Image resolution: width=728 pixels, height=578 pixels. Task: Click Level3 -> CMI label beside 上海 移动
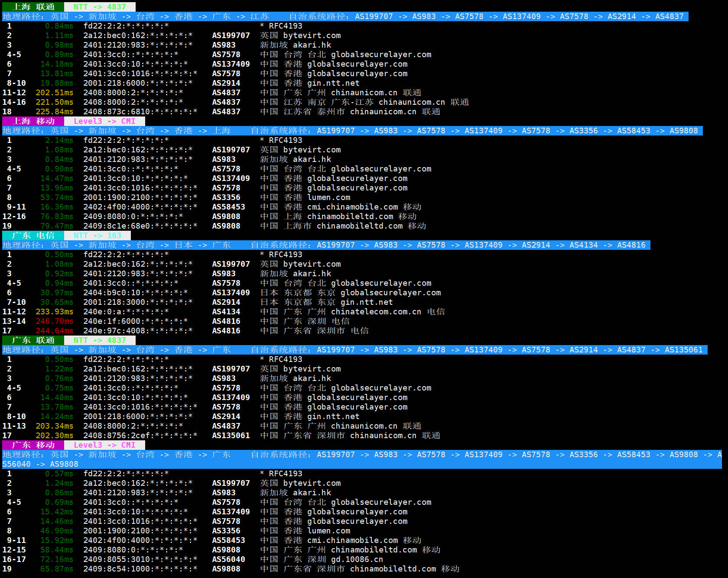(104, 121)
